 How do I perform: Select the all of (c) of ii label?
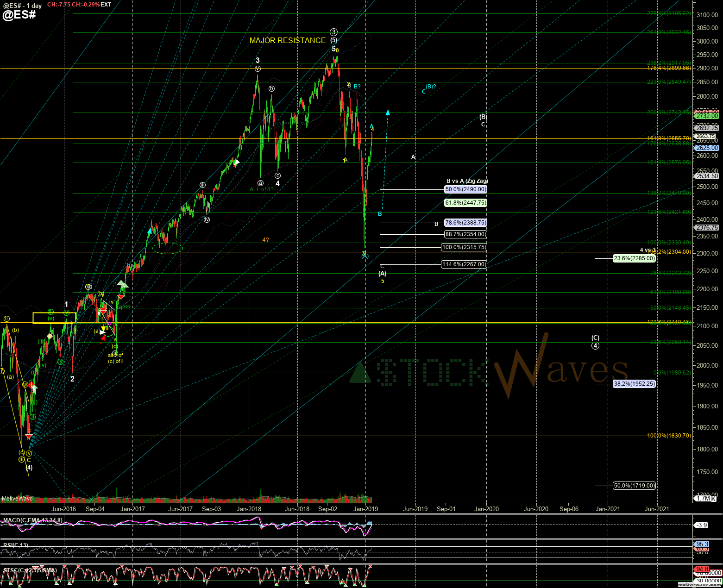point(115,358)
